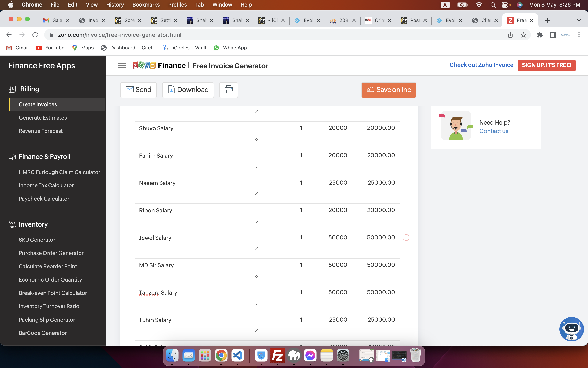Click the Zoho Finance logo
The height and width of the screenshot is (368, 588).
coord(159,65)
